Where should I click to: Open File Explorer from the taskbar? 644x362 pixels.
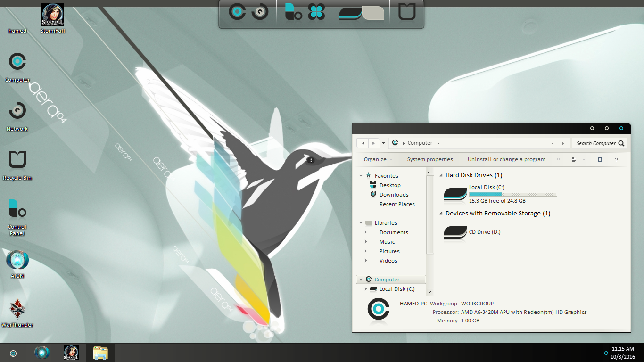(x=100, y=353)
